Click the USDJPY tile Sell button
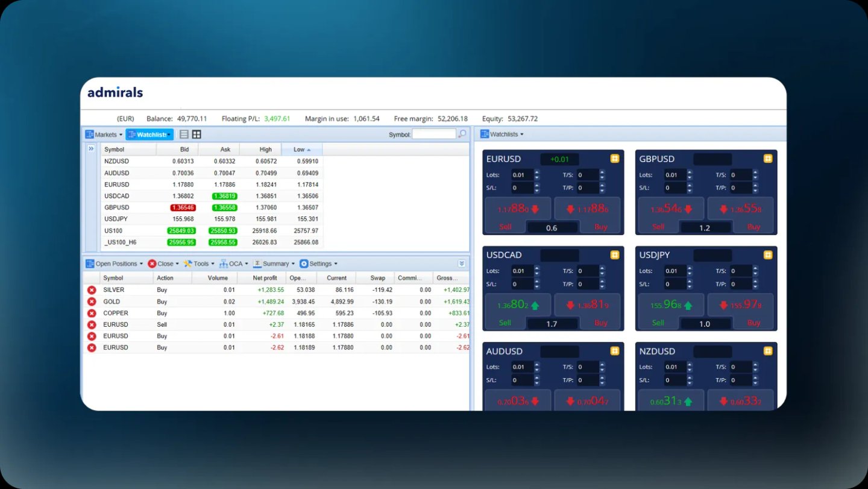The image size is (868, 489). (671, 310)
